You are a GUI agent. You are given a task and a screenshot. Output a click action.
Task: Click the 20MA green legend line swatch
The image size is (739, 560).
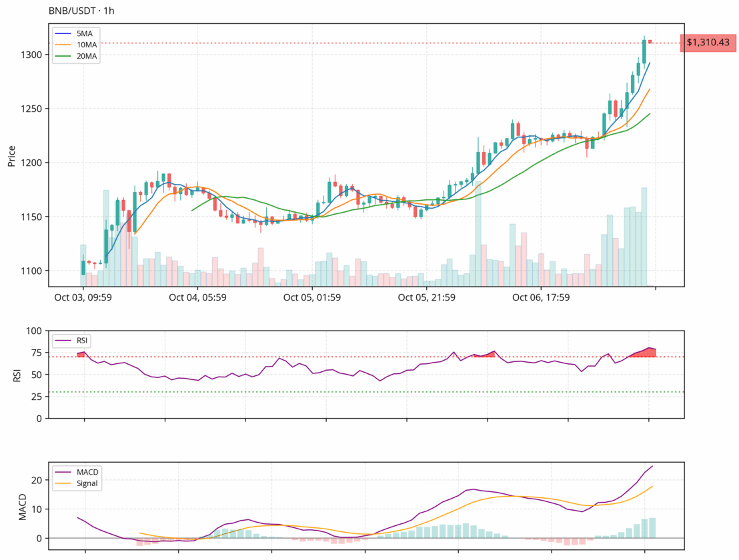[65, 56]
